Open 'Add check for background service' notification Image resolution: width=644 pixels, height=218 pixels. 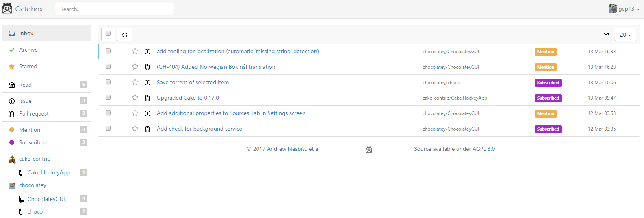coord(199,129)
